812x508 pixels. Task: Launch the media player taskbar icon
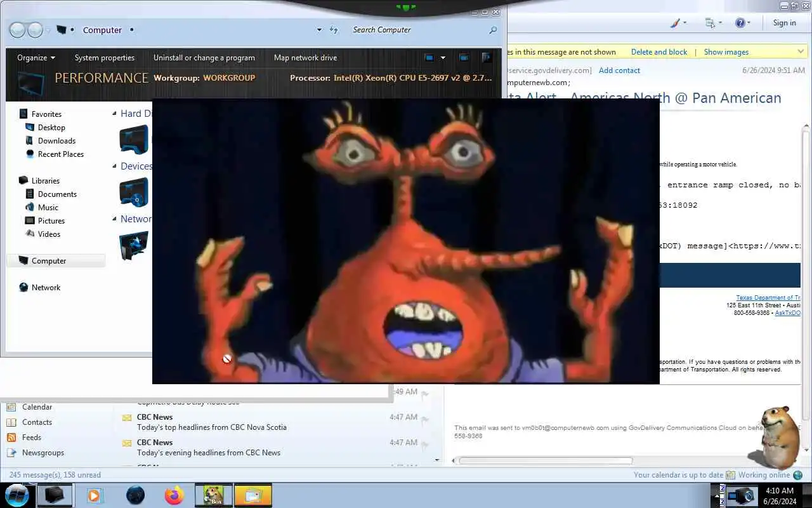click(95, 495)
